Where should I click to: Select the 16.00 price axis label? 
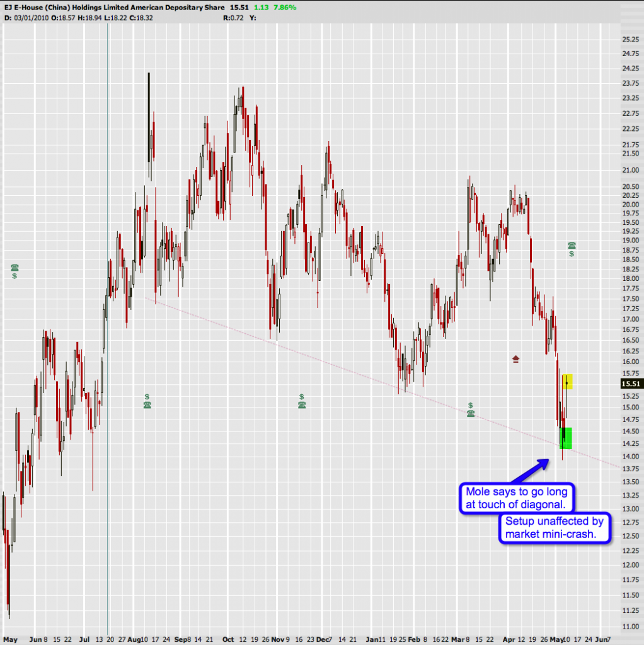[x=631, y=362]
